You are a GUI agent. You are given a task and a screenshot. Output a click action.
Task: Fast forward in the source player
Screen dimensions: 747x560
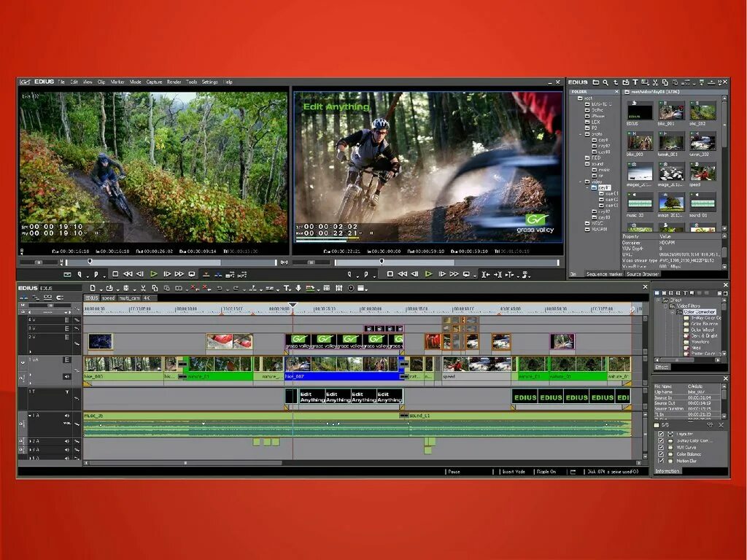click(x=179, y=274)
